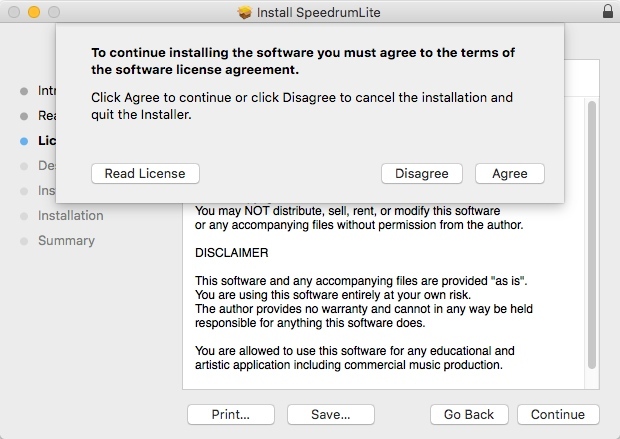Click the gray bullet beside the Summary step
620x439 pixels.
24,241
